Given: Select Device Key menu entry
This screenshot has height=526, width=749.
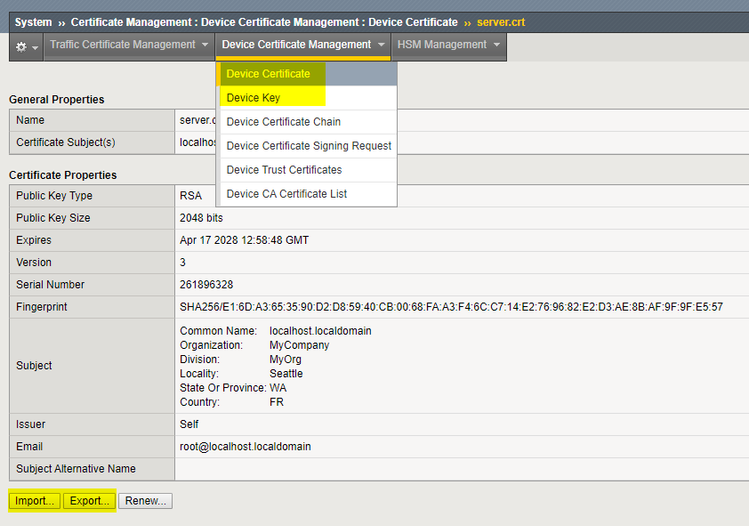Looking at the screenshot, I should pos(253,98).
